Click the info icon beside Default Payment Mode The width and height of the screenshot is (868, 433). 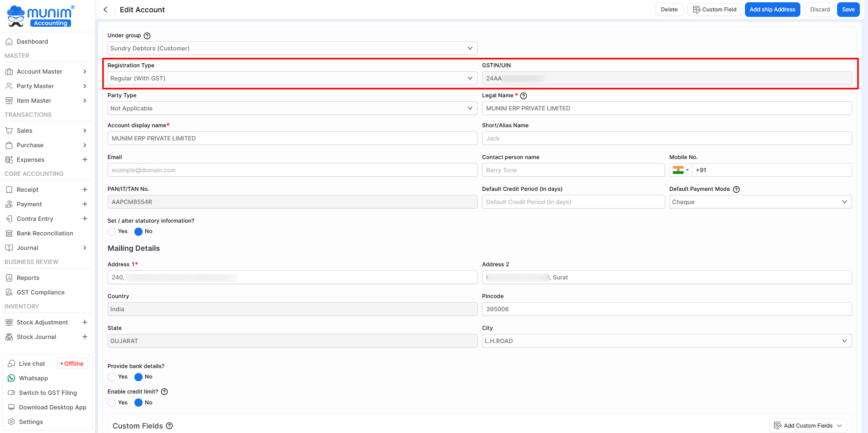(x=736, y=189)
